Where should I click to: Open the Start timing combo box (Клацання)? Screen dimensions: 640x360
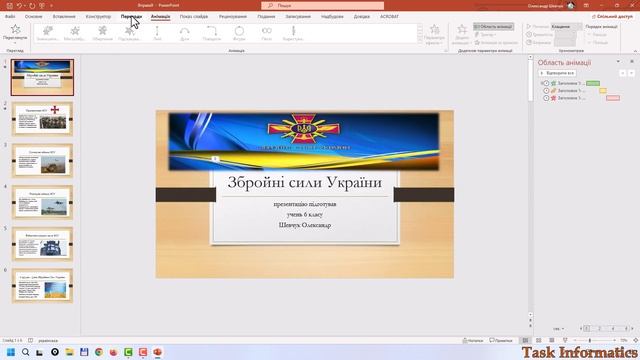[567, 27]
